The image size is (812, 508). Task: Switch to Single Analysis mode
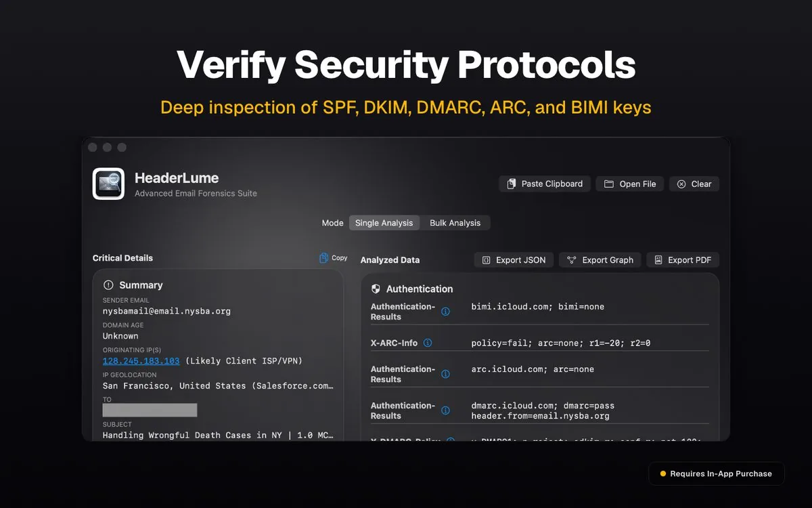coord(384,223)
